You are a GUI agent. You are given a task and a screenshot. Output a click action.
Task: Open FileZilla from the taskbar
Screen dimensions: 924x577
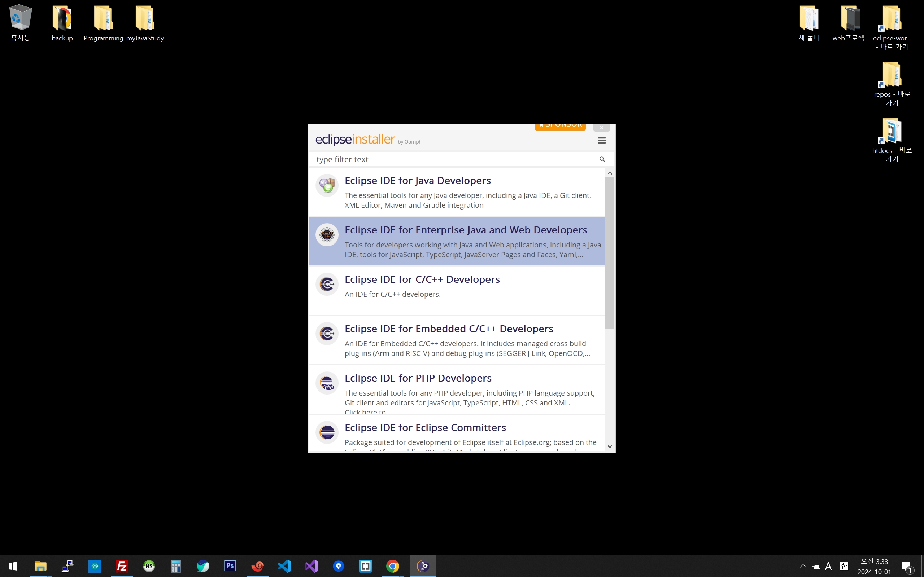122,566
